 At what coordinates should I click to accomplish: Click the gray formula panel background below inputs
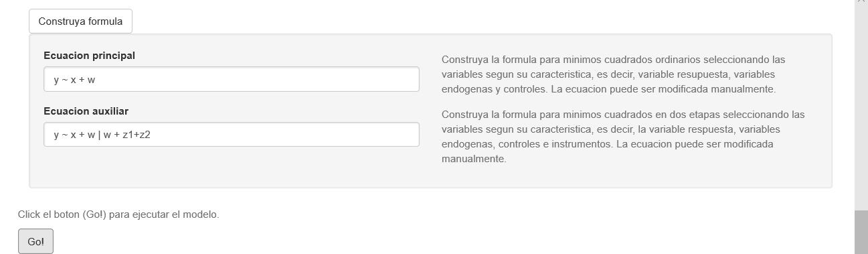click(x=232, y=168)
